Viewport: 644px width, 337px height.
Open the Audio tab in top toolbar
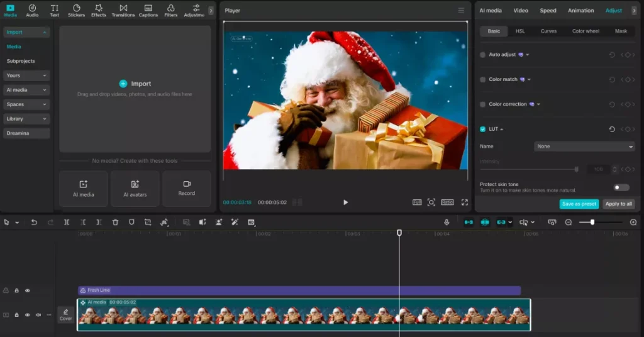click(x=32, y=11)
